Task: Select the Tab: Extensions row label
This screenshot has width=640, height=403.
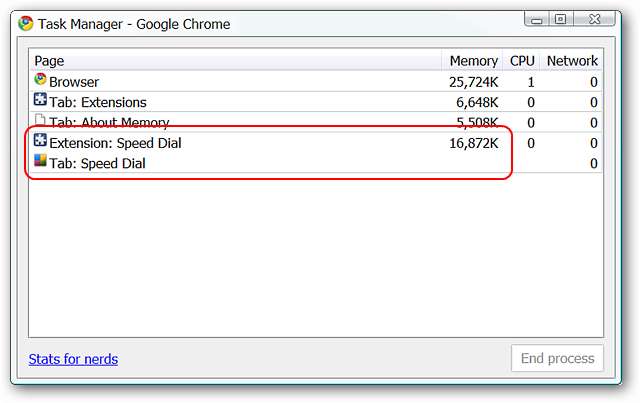Action: pyautogui.click(x=98, y=102)
